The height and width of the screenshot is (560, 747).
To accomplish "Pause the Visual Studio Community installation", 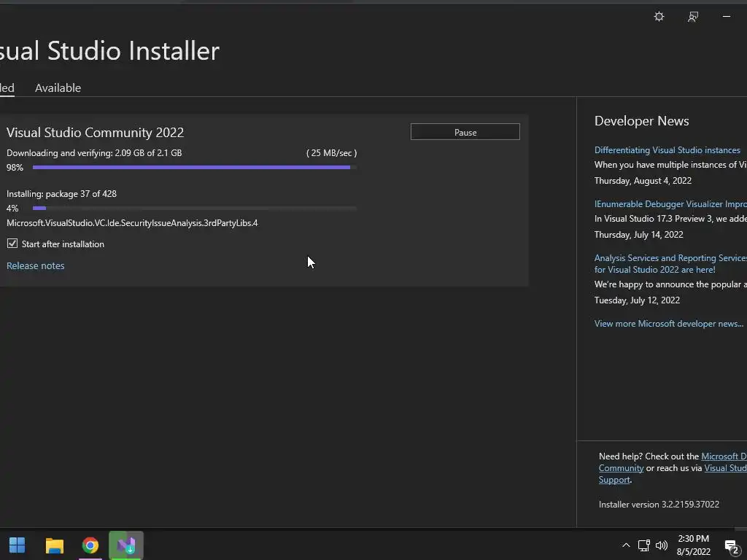I will pos(465,132).
